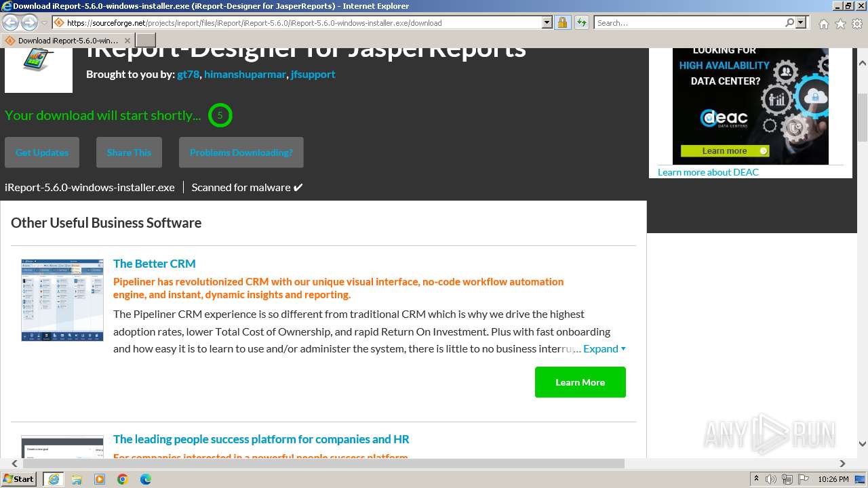868x488 pixels.
Task: Launch Microsoft Edge from the taskbar
Action: pos(146,479)
